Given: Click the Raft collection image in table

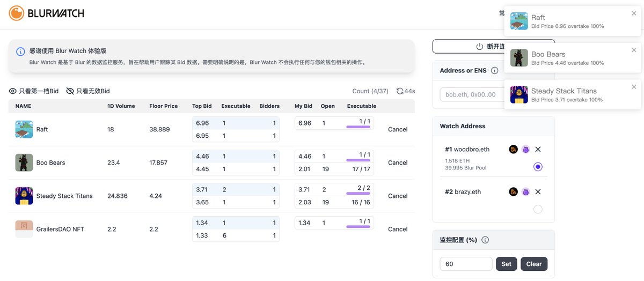Looking at the screenshot, I should click(24, 129).
